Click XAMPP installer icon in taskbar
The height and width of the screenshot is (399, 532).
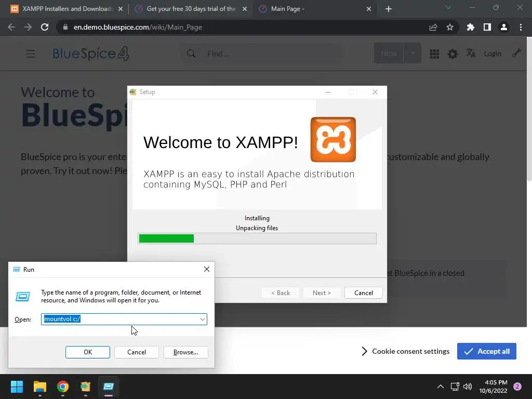pyautogui.click(x=86, y=387)
